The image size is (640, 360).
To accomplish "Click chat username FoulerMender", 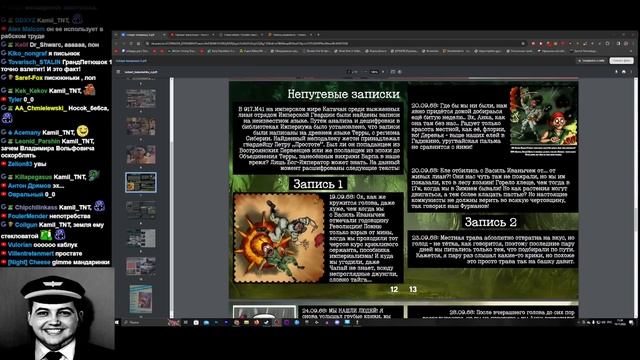I will pos(28,216).
